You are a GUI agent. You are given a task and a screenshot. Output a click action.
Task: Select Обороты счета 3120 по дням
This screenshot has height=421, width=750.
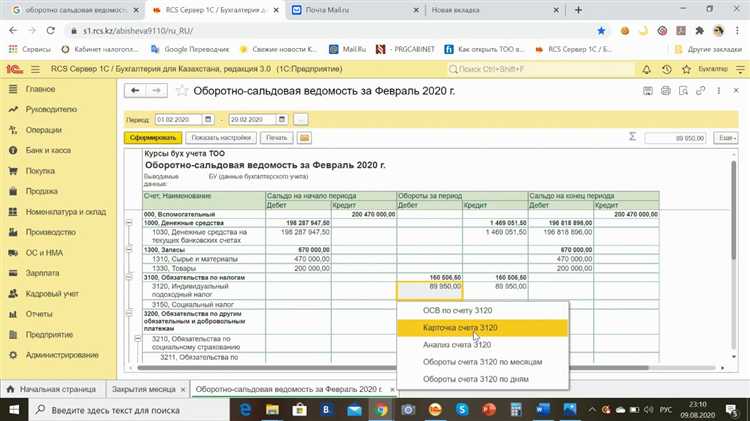click(483, 379)
